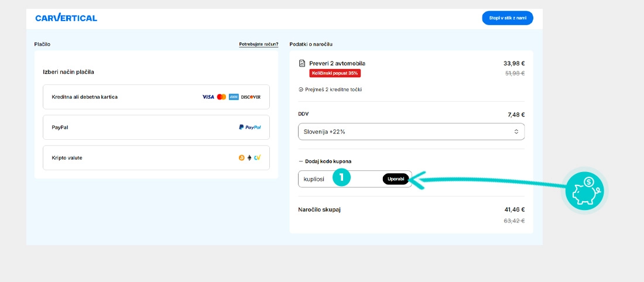
Task: Click the Bitcoin icon
Action: (241, 157)
